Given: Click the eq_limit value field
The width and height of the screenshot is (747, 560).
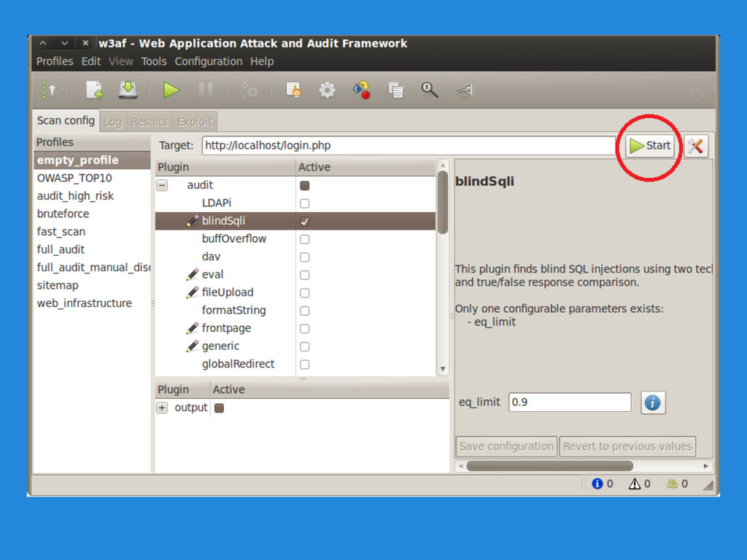Looking at the screenshot, I should (x=570, y=402).
